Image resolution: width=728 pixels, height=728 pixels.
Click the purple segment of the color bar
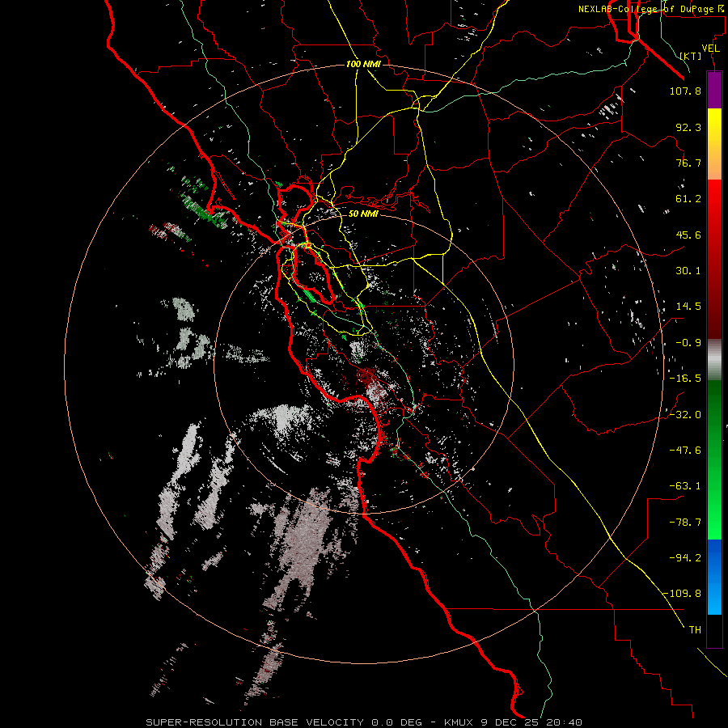click(x=714, y=90)
